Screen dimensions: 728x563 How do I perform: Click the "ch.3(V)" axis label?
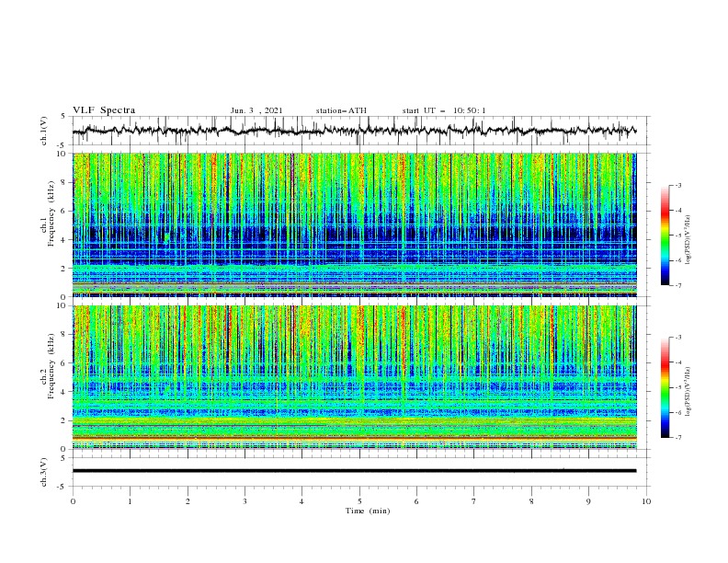(44, 472)
